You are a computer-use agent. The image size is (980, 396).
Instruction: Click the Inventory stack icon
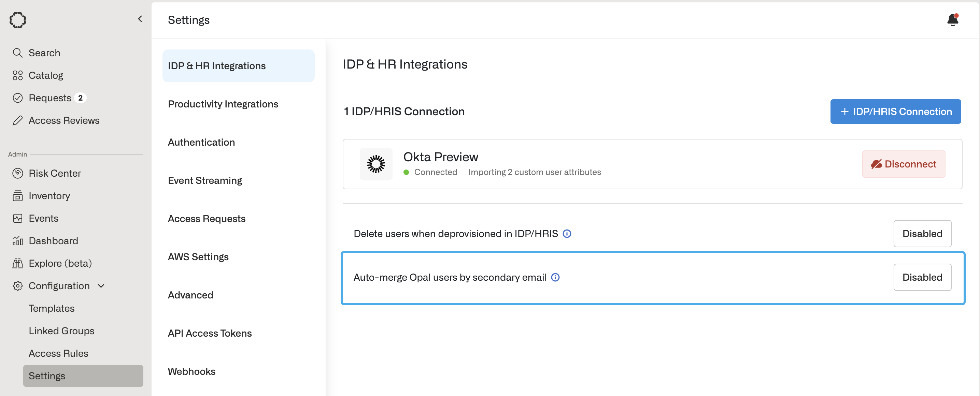(17, 196)
